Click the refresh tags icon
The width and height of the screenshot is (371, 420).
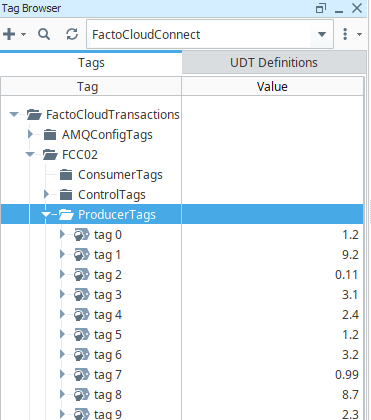72,34
